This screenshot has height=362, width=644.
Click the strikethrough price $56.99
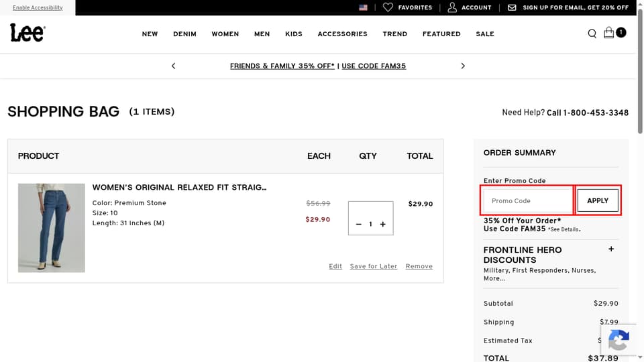(x=318, y=203)
